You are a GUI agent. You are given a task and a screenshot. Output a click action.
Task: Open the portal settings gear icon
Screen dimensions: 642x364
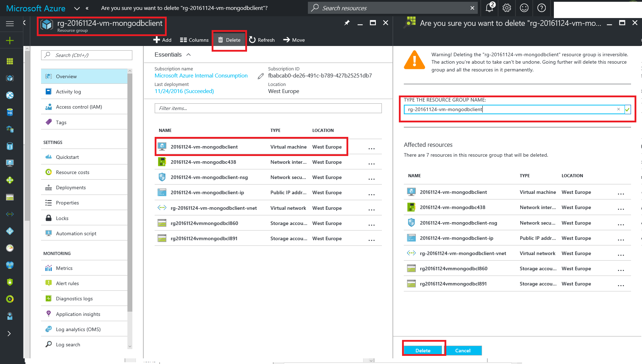pos(507,8)
